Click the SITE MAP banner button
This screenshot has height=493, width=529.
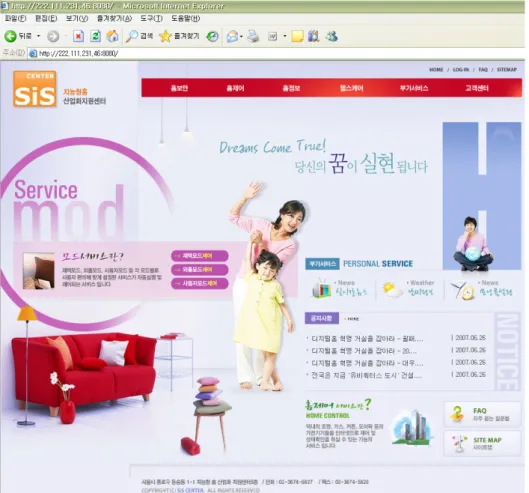482,443
